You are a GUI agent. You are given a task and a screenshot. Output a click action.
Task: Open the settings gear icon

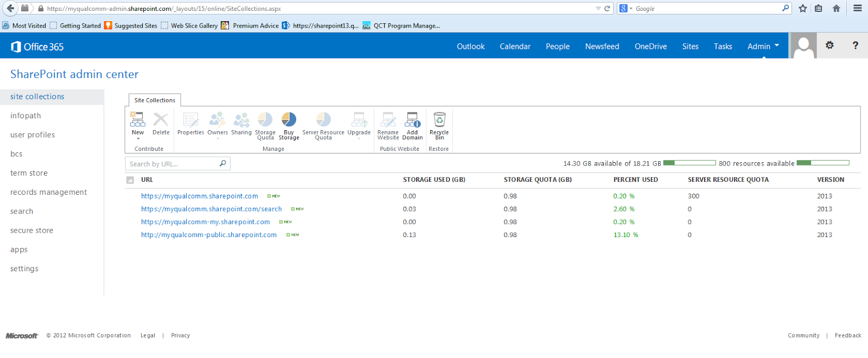click(x=829, y=46)
